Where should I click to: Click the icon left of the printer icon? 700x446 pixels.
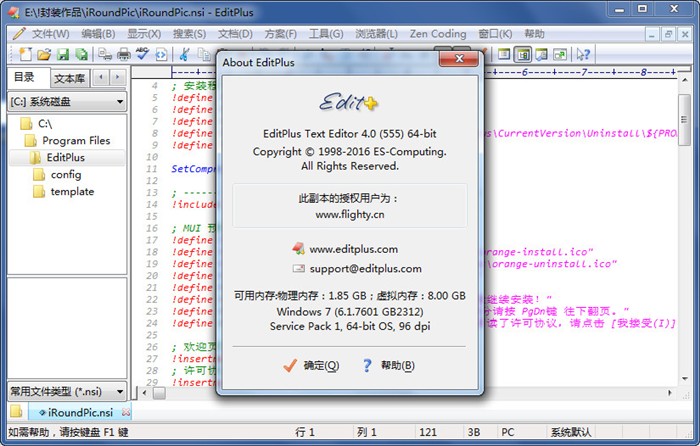105,54
